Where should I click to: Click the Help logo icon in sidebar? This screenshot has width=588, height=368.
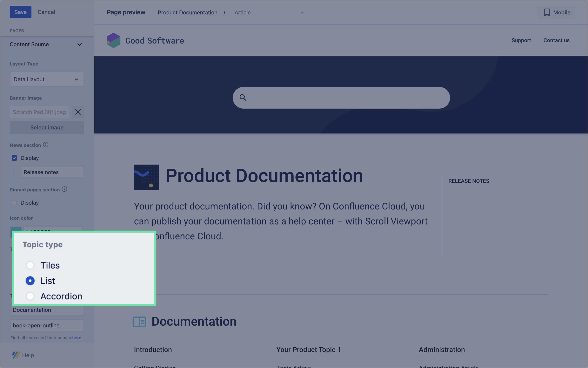(x=16, y=355)
